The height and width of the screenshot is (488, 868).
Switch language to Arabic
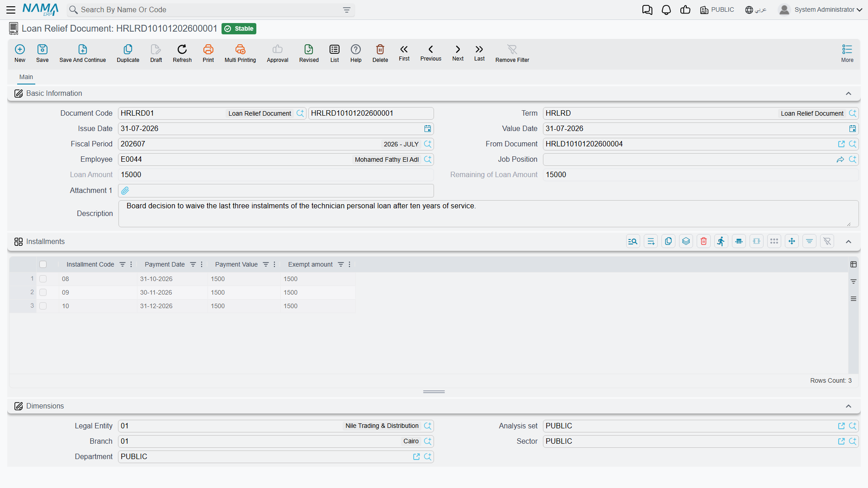tap(756, 9)
